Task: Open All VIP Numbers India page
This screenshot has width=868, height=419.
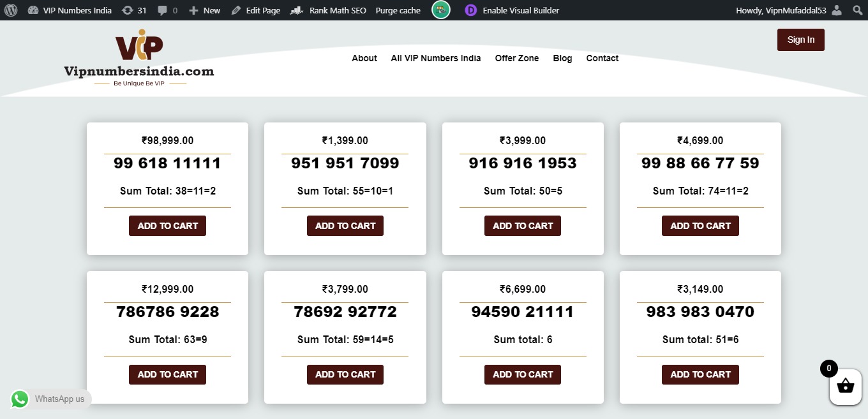Action: click(x=436, y=58)
